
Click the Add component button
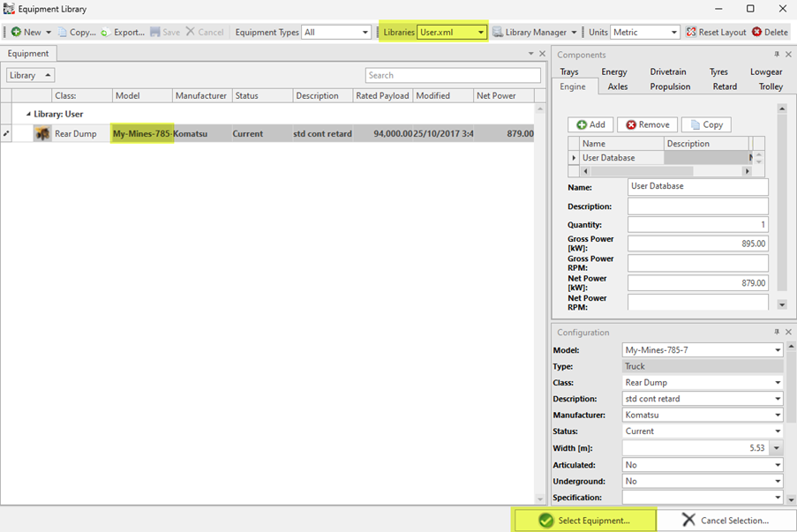click(x=590, y=124)
